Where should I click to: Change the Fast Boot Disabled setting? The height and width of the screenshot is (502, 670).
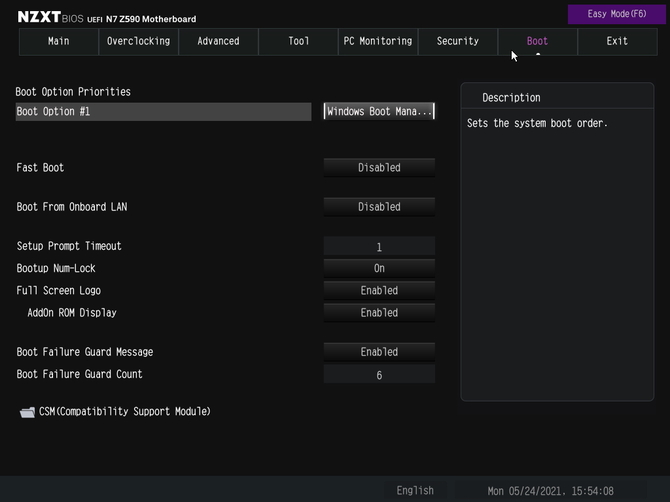pyautogui.click(x=379, y=167)
